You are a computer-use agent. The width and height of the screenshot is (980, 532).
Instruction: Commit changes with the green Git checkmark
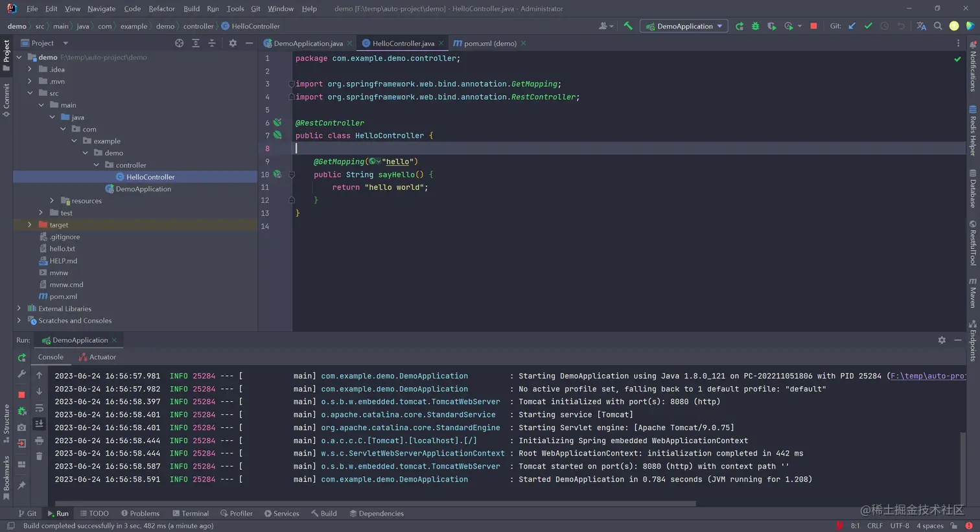click(x=869, y=26)
